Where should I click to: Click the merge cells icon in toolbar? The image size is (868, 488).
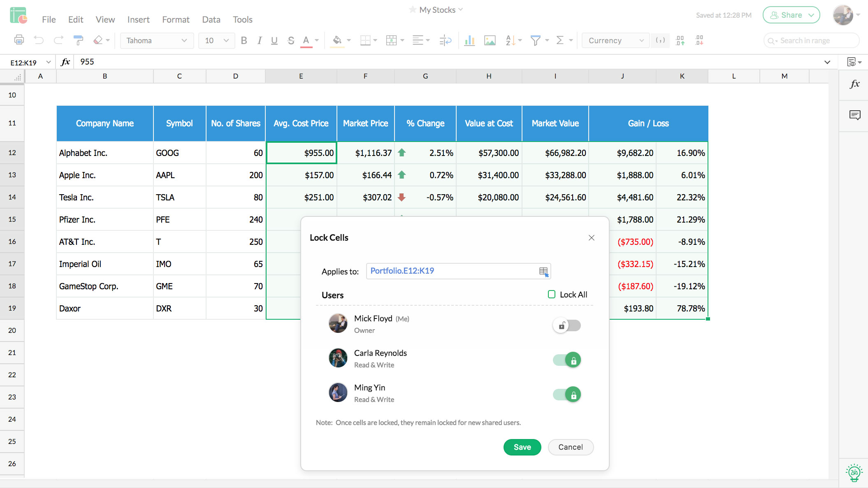[391, 41]
